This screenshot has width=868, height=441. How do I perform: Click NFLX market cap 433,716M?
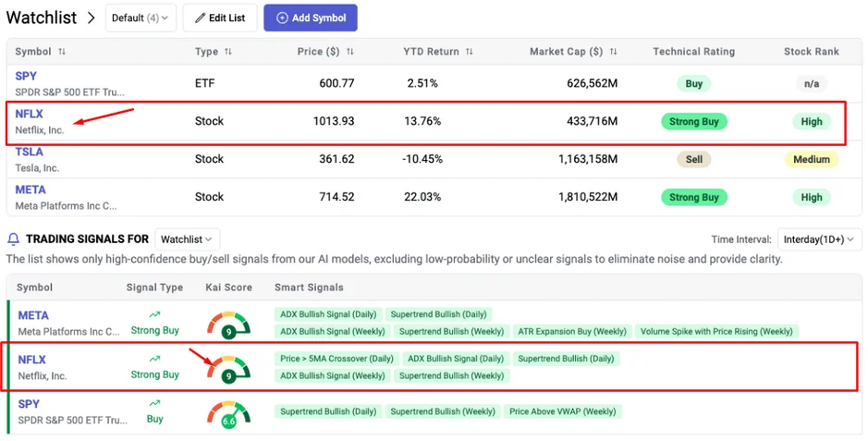tap(592, 121)
